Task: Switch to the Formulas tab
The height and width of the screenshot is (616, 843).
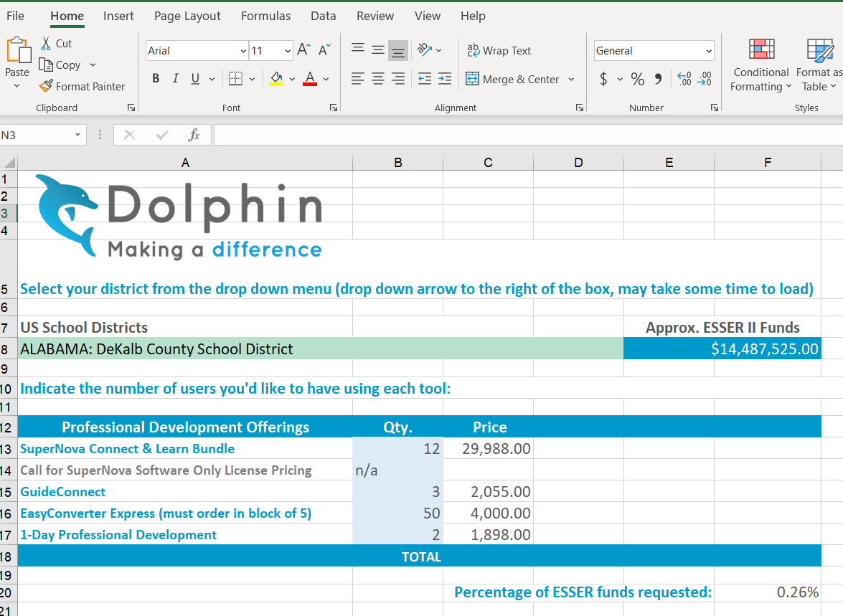Action: point(265,16)
